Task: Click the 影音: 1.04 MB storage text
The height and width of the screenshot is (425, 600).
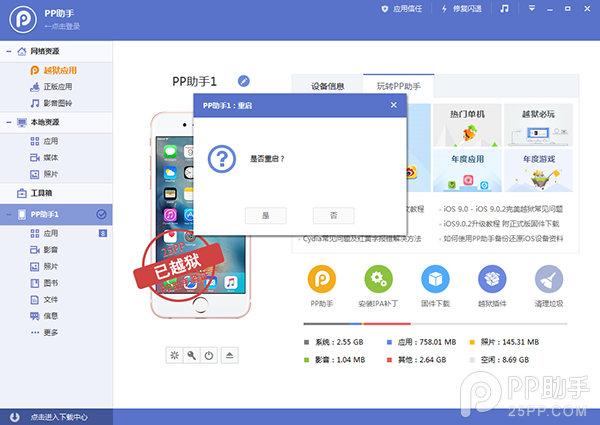Action: click(340, 360)
